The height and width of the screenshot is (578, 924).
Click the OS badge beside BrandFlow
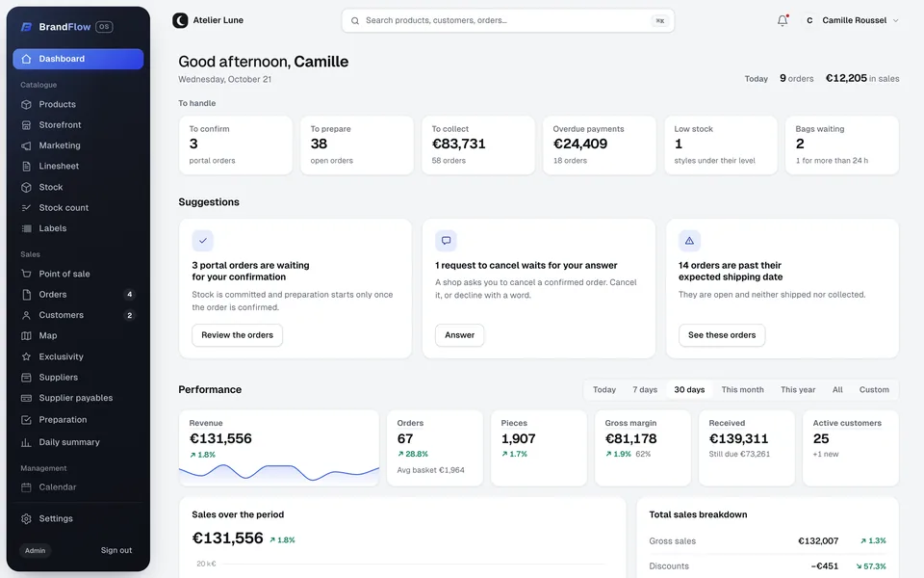pos(104,27)
